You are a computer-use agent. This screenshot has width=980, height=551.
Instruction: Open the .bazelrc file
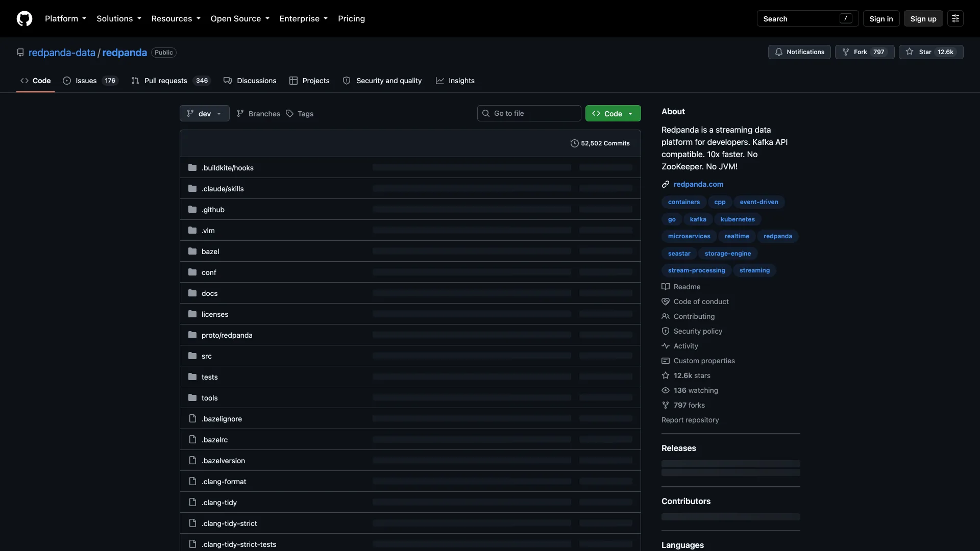(214, 440)
